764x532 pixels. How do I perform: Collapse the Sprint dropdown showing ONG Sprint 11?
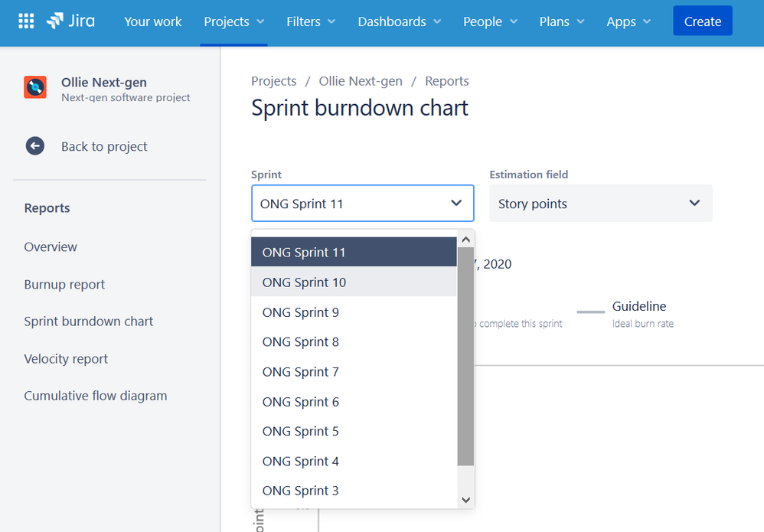tap(363, 203)
